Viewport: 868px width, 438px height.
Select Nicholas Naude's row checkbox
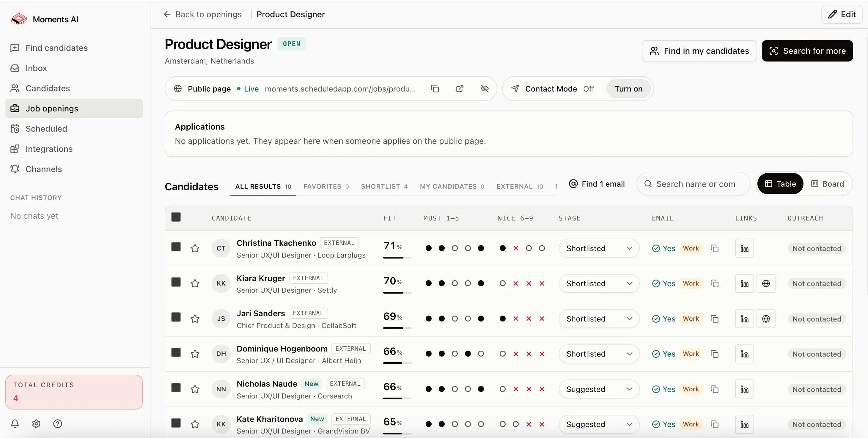(176, 387)
